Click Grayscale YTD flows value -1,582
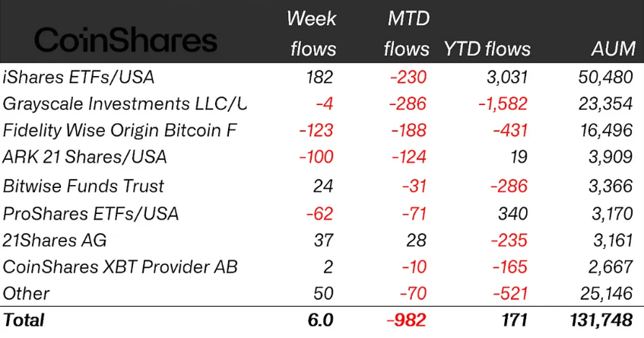This screenshot has width=644, height=338. pyautogui.click(x=501, y=104)
